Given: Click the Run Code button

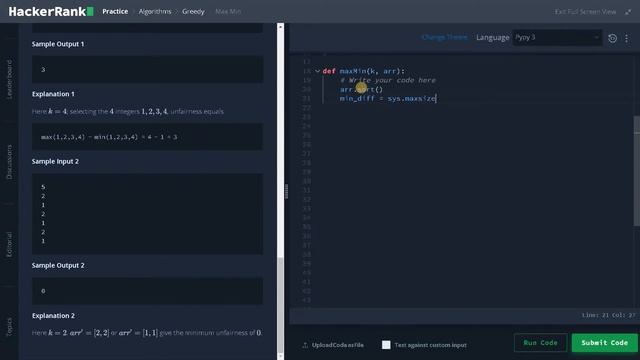Looking at the screenshot, I should 540,343.
